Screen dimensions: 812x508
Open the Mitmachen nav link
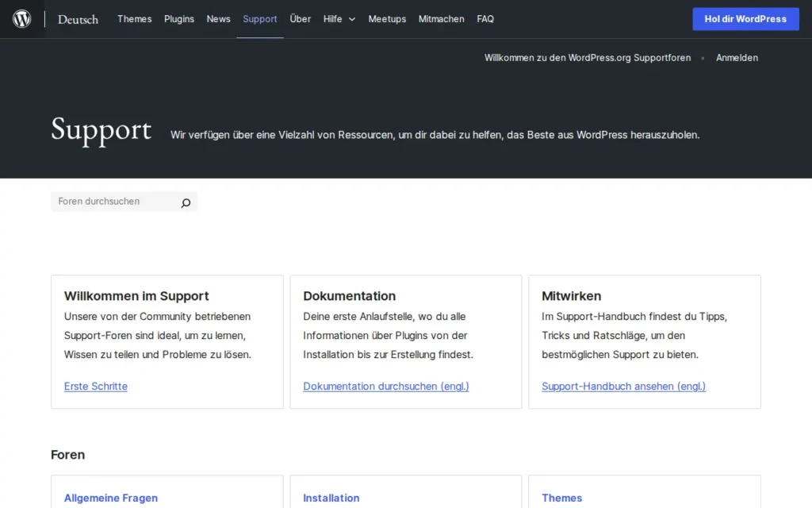tap(441, 19)
